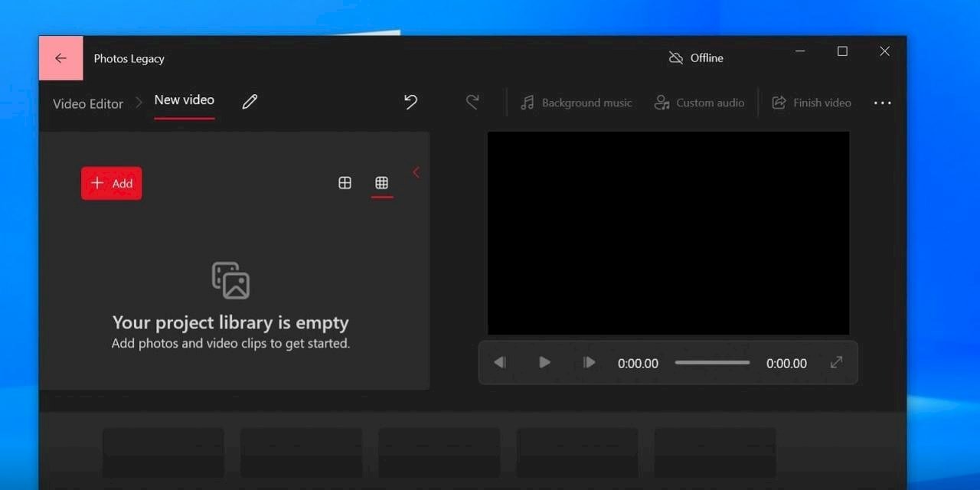Select the first storyboard slot in the timeline
The image size is (980, 490).
164,452
